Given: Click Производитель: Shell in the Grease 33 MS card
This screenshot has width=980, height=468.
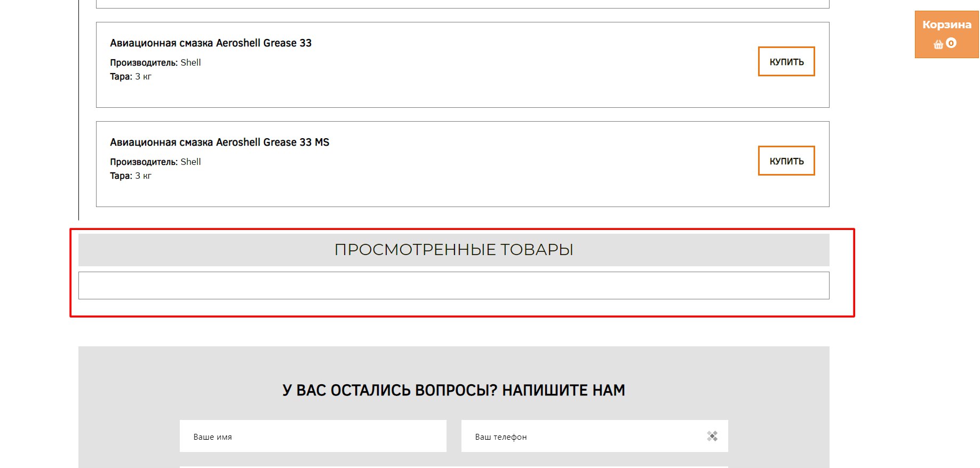Looking at the screenshot, I should pos(155,162).
